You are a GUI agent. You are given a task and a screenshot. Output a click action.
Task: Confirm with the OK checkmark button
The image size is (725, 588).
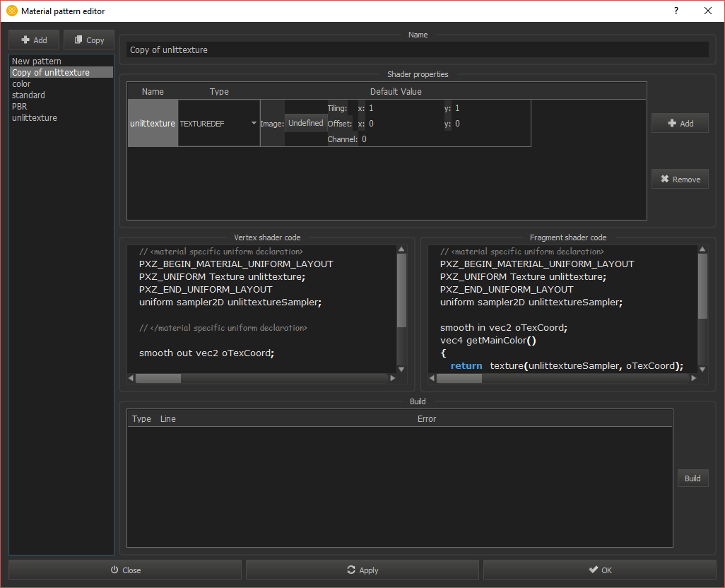click(x=599, y=570)
